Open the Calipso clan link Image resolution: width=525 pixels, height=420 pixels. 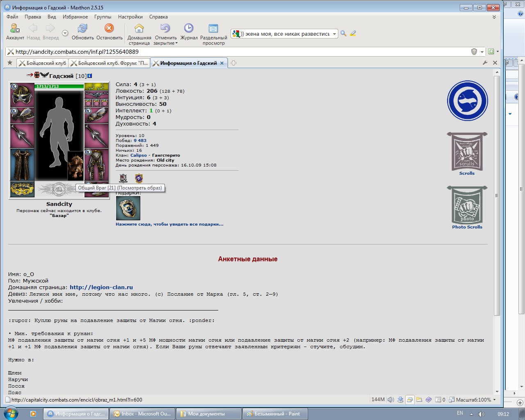[139, 155]
